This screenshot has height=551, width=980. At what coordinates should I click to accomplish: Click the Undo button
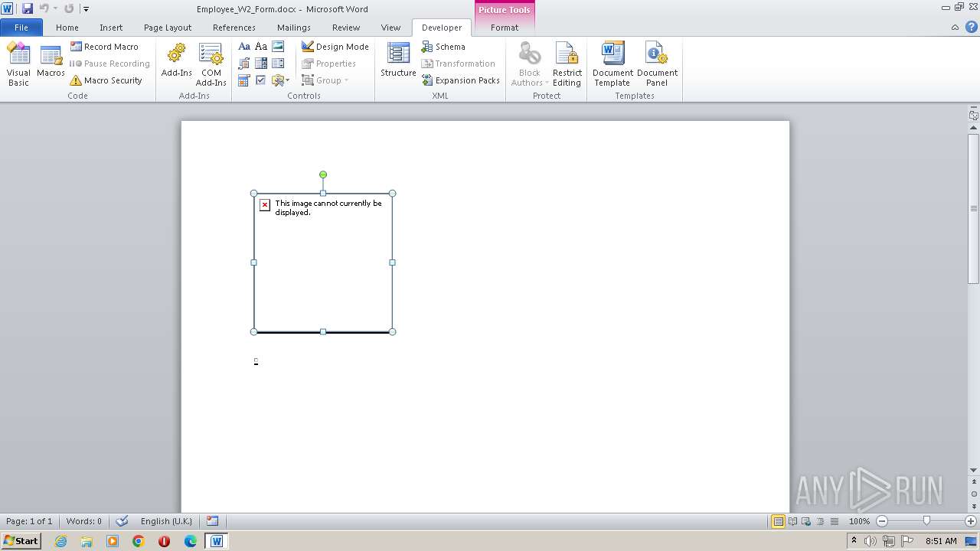click(44, 8)
